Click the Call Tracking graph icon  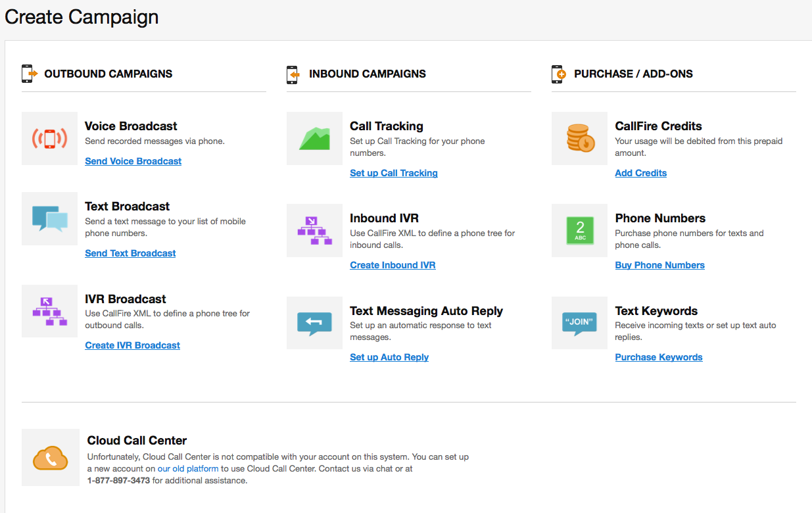[x=314, y=138]
